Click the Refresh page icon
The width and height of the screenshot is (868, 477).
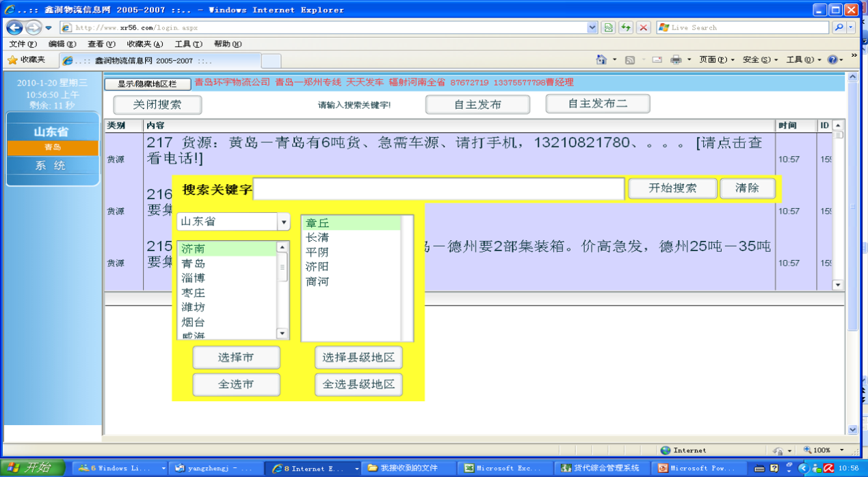pos(625,27)
